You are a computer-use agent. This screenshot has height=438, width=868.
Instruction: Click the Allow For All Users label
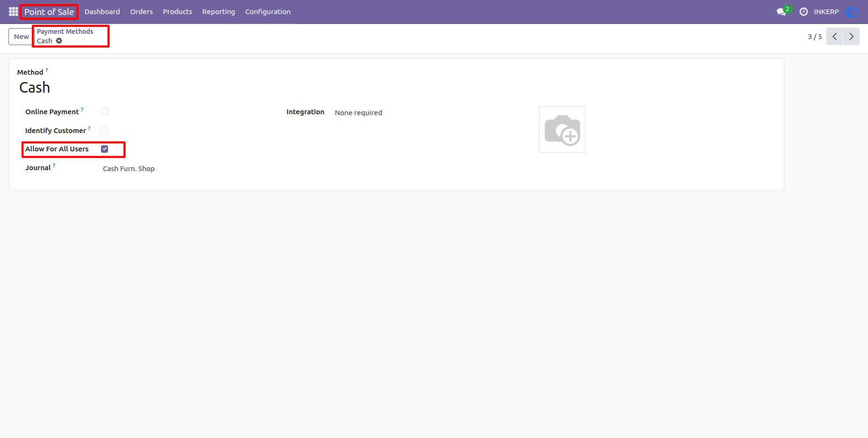pos(57,149)
